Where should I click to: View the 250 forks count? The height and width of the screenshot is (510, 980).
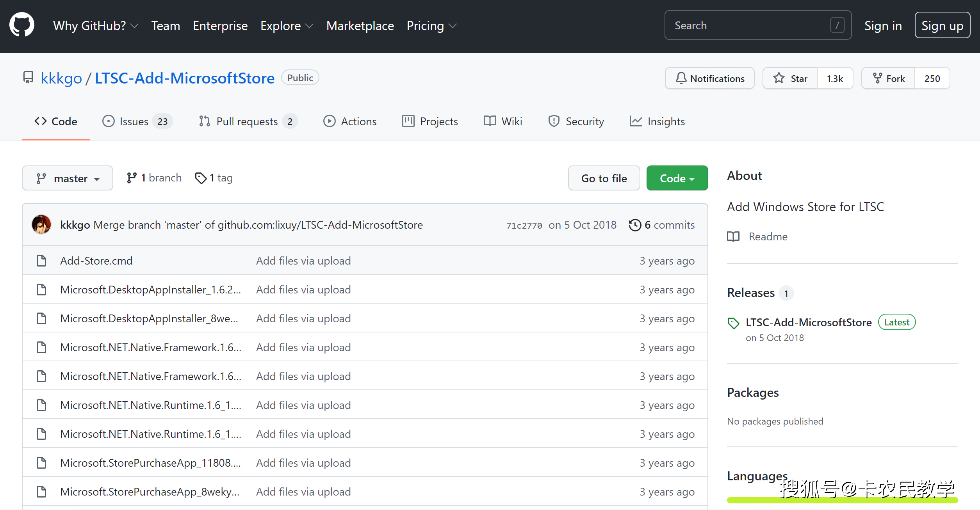click(x=932, y=78)
